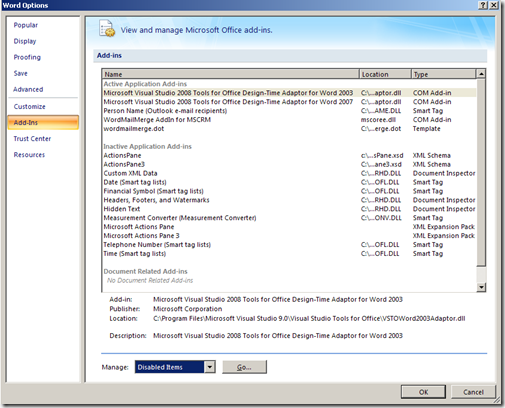Select the ActionsPane add-in row
Image resolution: width=505 pixels, height=408 pixels.
point(289,155)
